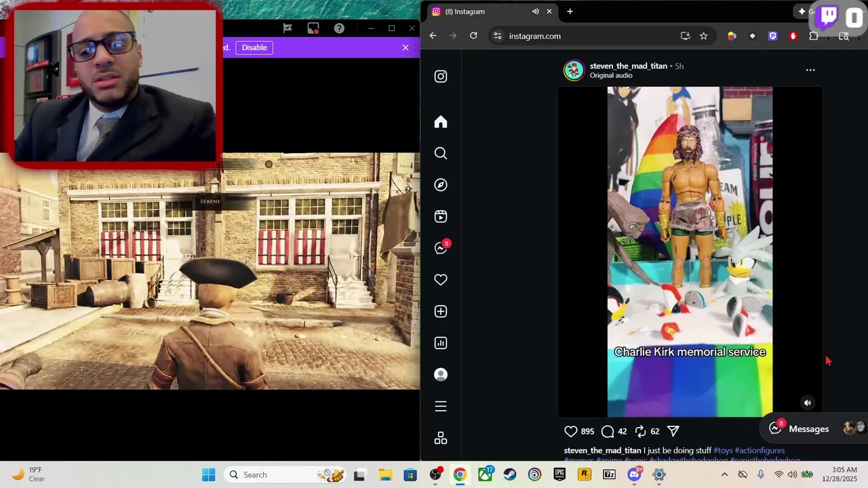This screenshot has height=488, width=868.
Task: Open a new Chrome tab
Action: [x=570, y=12]
